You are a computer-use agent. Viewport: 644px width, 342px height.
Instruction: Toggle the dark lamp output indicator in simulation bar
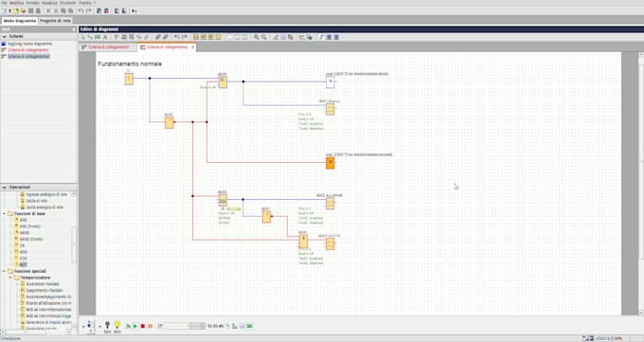tap(107, 326)
